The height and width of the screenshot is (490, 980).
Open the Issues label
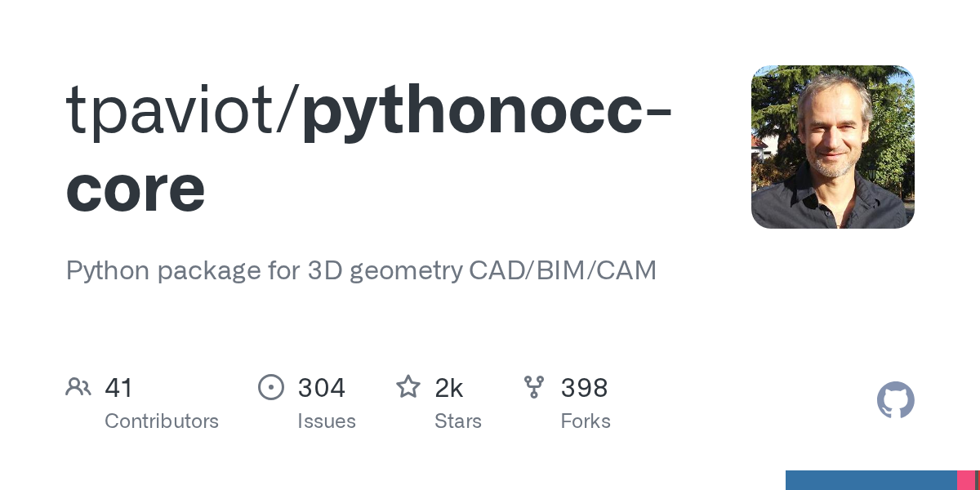coord(327,421)
